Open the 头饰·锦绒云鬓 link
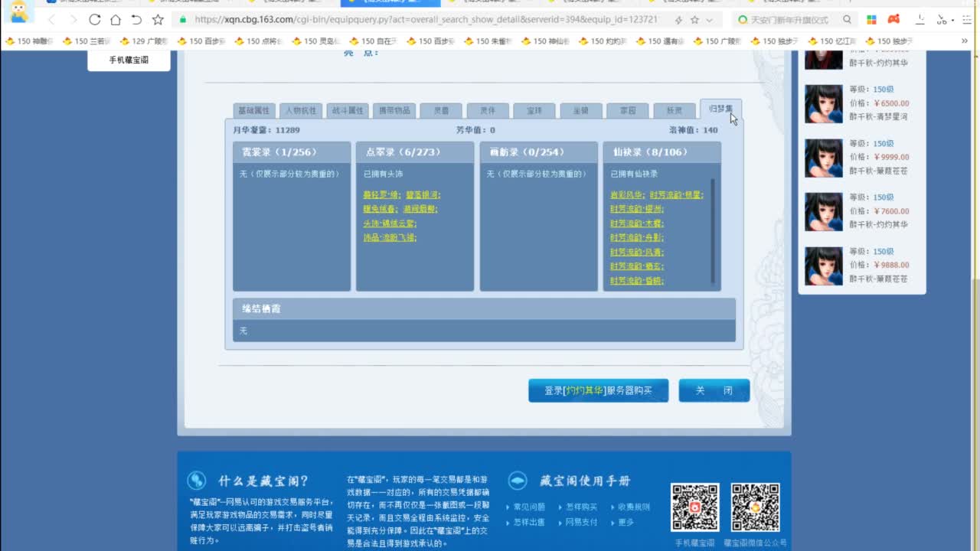 pos(390,223)
